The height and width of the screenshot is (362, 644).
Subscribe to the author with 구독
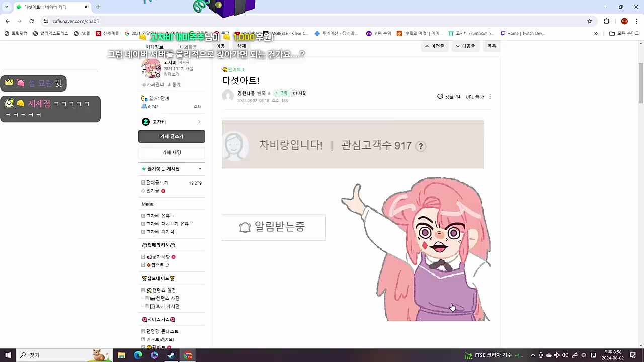(x=282, y=93)
